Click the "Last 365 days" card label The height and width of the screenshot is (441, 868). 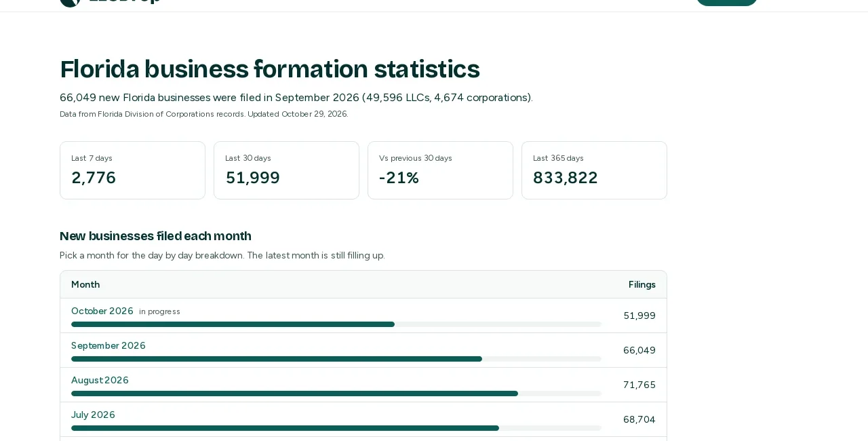pos(558,158)
